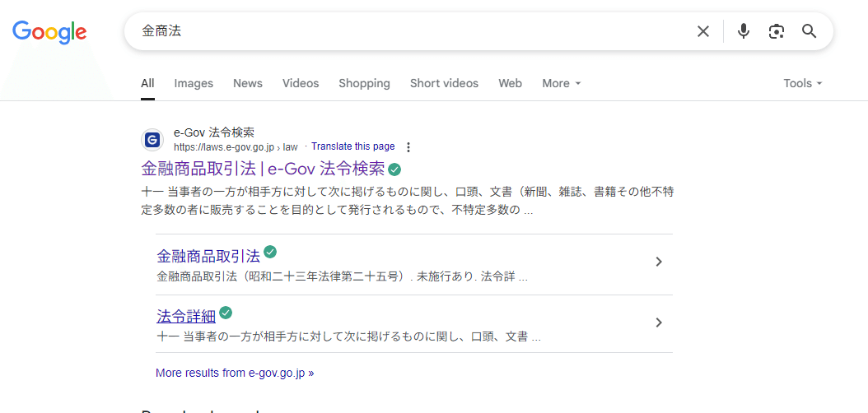Switch to the Web tab
This screenshot has width=868, height=413.
pyautogui.click(x=510, y=83)
